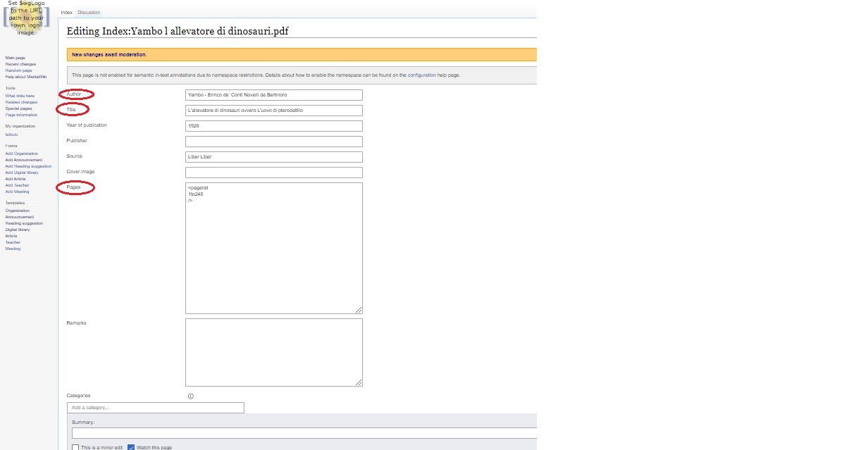Open Special pages from the sidebar
The width and height of the screenshot is (868, 450).
coord(18,108)
